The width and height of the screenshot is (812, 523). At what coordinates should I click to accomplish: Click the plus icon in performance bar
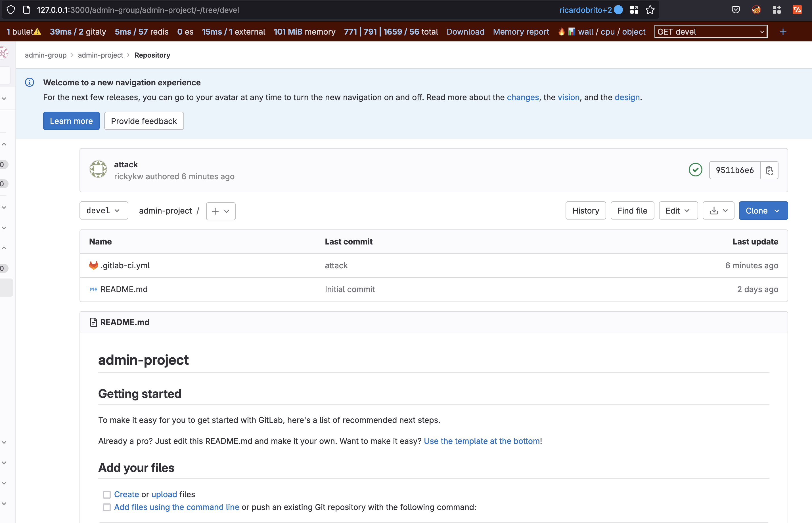783,32
